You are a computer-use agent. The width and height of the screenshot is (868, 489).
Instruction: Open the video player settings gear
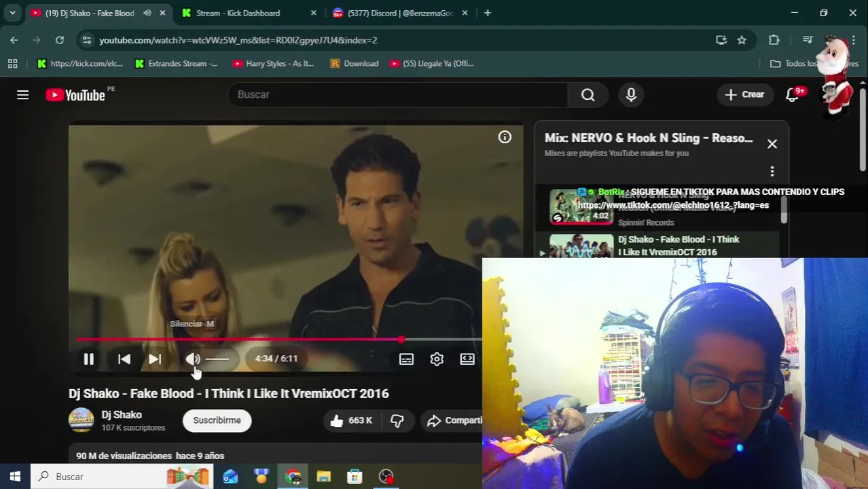437,359
